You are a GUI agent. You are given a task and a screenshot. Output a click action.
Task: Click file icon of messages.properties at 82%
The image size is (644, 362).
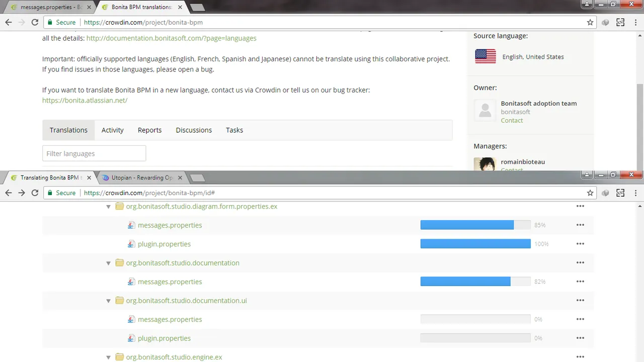coord(131,282)
